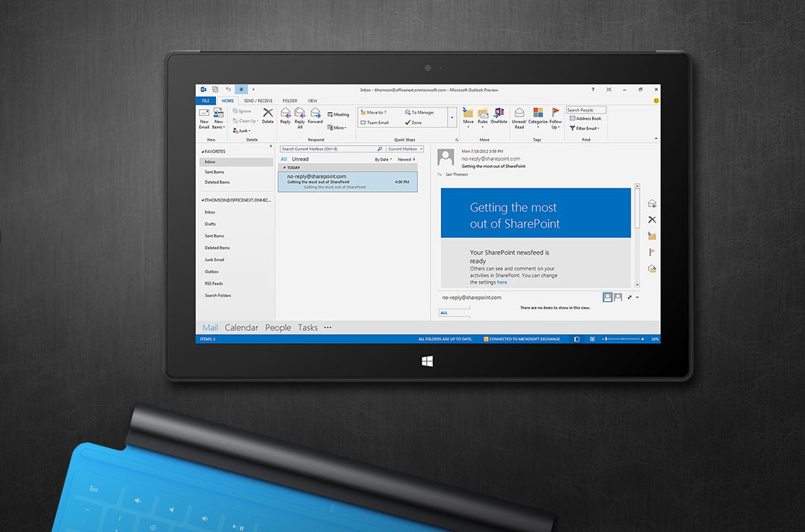
Task: Select the Team Email quick step
Action: click(x=374, y=123)
